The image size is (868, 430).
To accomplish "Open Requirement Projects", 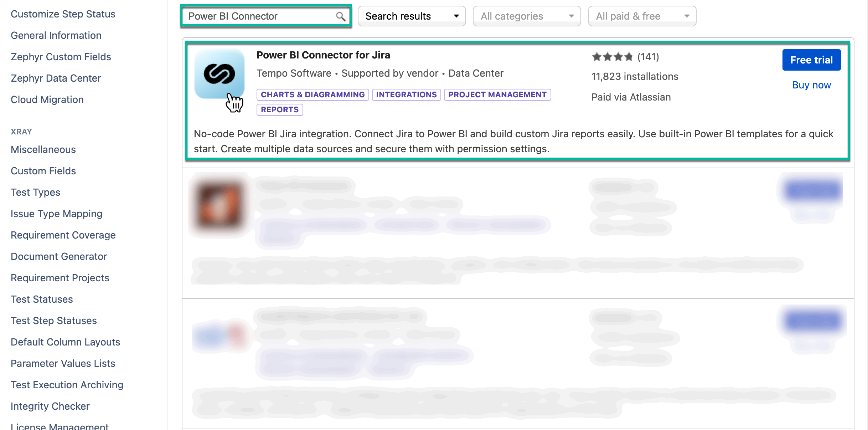I will point(60,278).
